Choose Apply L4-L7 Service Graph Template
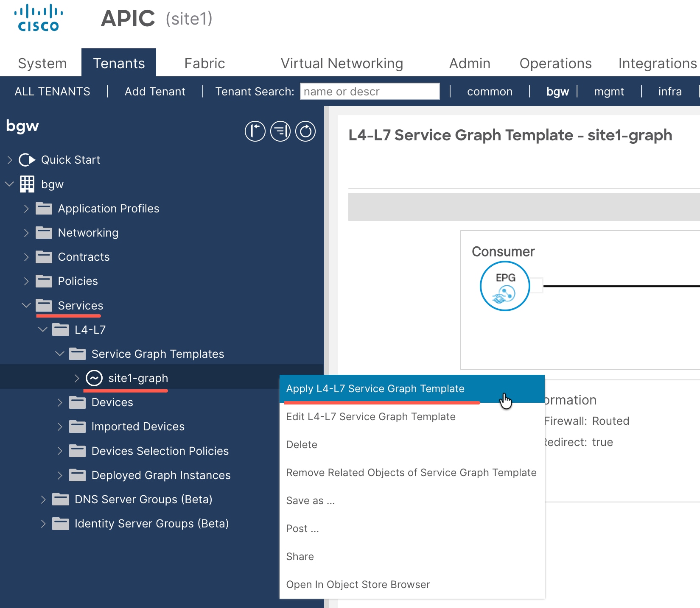The height and width of the screenshot is (608, 700). tap(412, 389)
